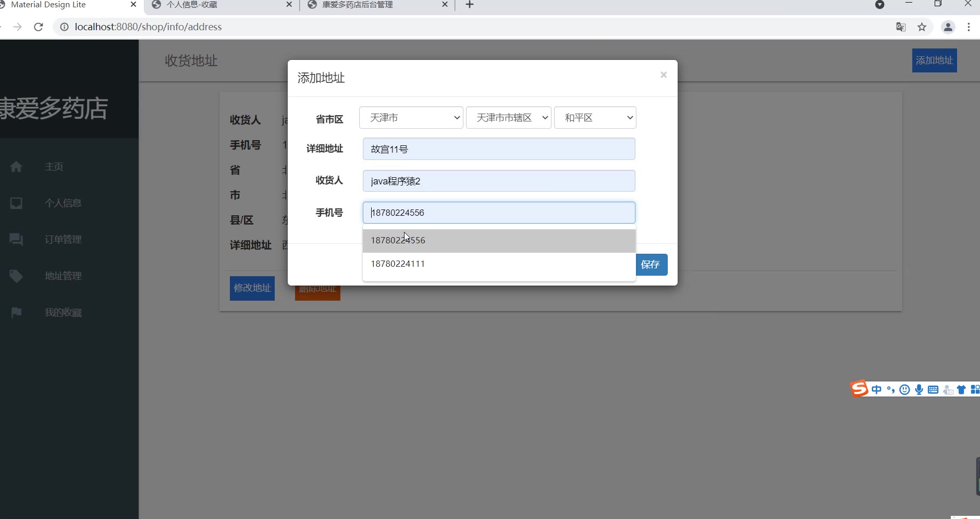Open the Google Translate page icon
Screen dimensions: 980x519
901,27
